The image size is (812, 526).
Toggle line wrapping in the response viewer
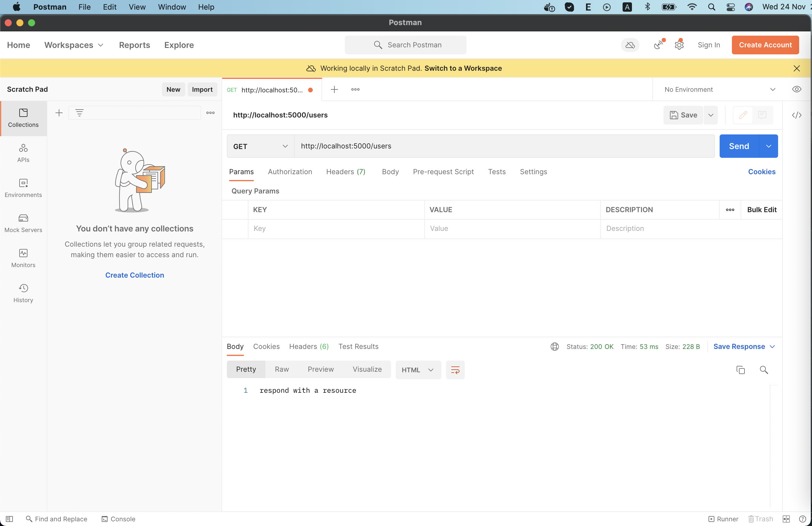pos(455,369)
